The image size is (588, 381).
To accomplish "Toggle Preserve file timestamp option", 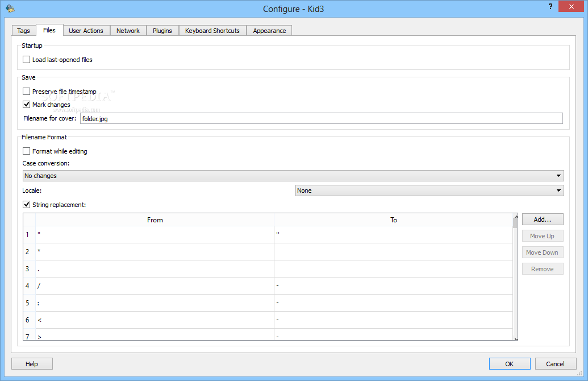I will (26, 91).
